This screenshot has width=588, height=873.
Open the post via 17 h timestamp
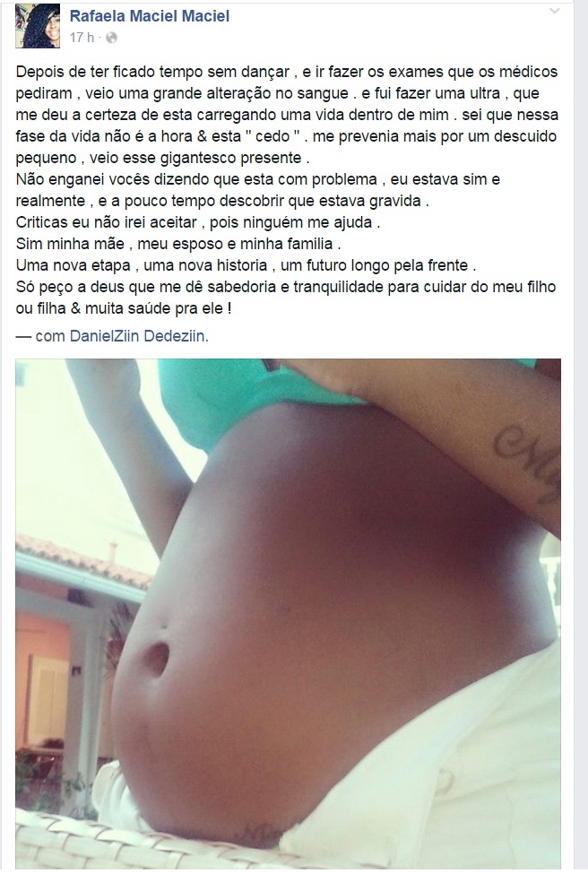(82, 38)
